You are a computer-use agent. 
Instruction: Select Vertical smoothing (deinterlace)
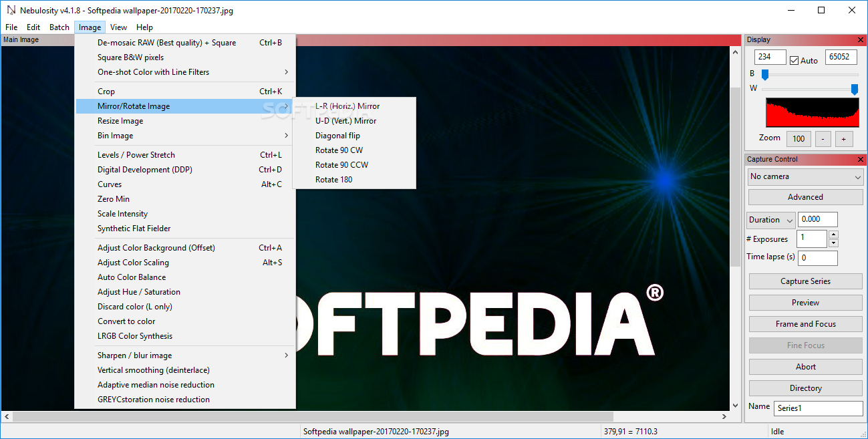pos(185,370)
